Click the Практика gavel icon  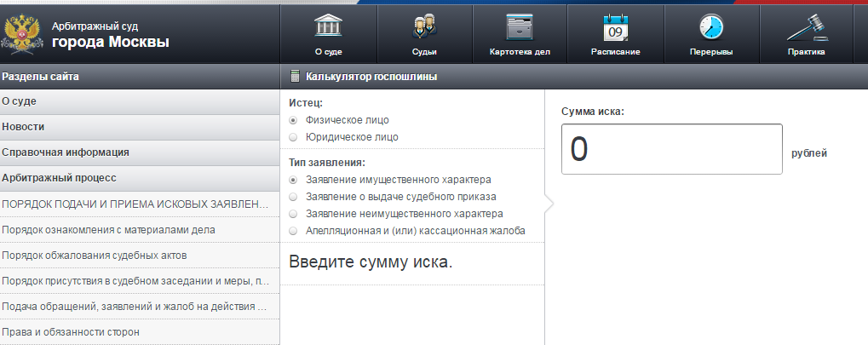tap(806, 27)
